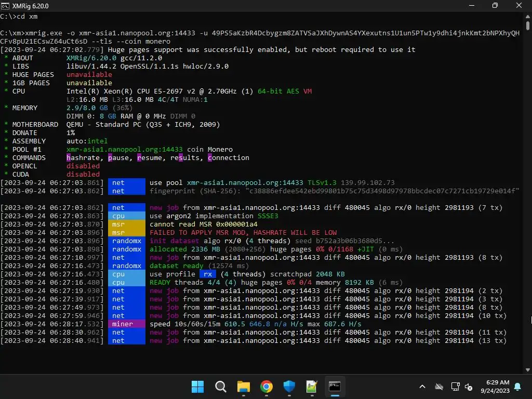Viewport: 532px width, 399px height.
Task: Click 'use argon2 implementation SSSE3' line
Action: click(214, 216)
